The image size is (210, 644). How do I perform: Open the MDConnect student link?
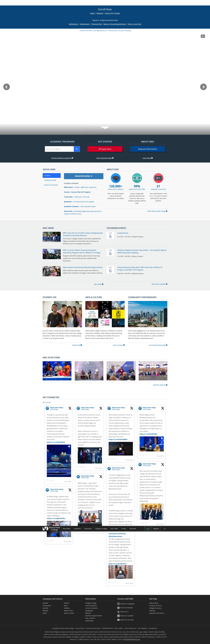pyautogui.click(x=68, y=187)
